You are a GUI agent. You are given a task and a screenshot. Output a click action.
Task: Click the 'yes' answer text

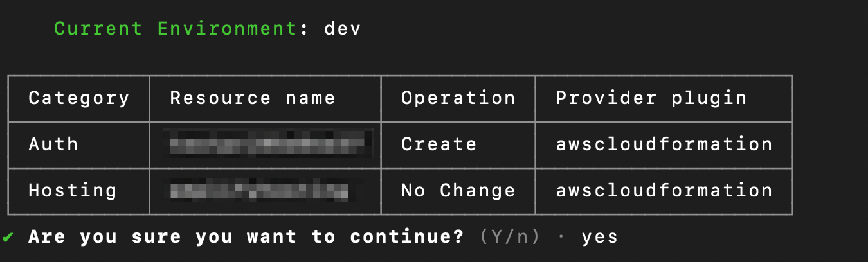[600, 237]
